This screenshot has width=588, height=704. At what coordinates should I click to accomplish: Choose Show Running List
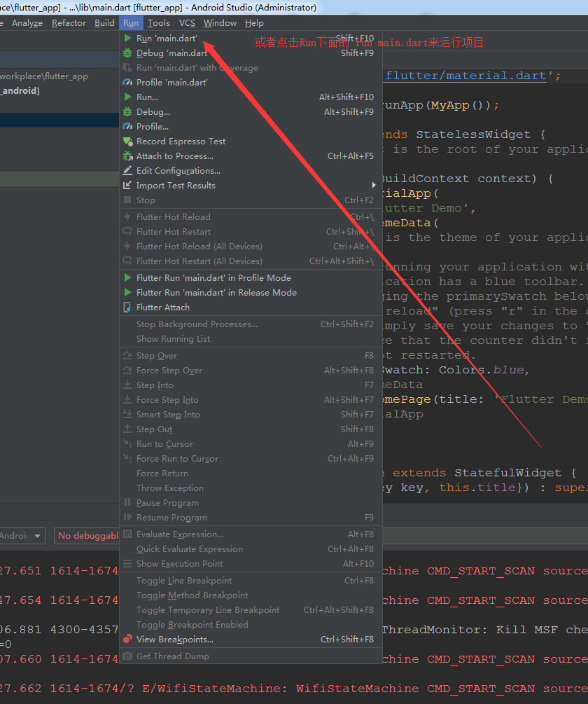(251, 339)
